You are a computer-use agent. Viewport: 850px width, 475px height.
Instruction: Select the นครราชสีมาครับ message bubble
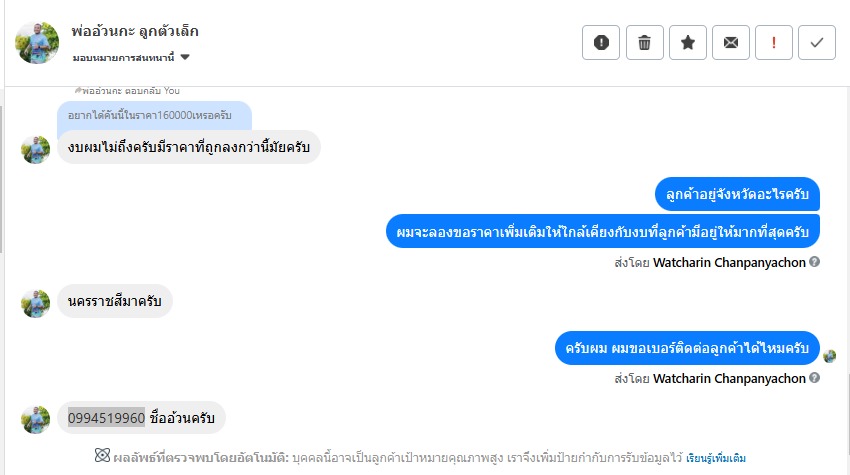coord(114,301)
